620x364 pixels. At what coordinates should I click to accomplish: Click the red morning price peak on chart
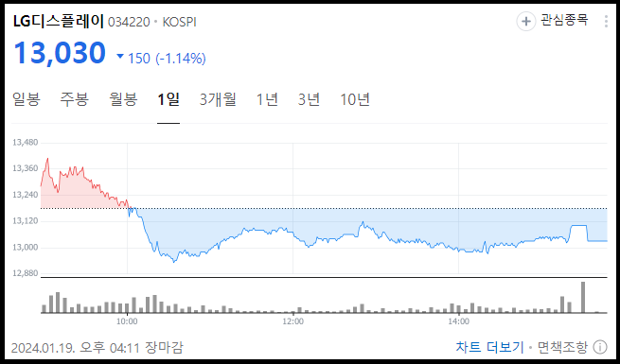pyautogui.click(x=48, y=159)
